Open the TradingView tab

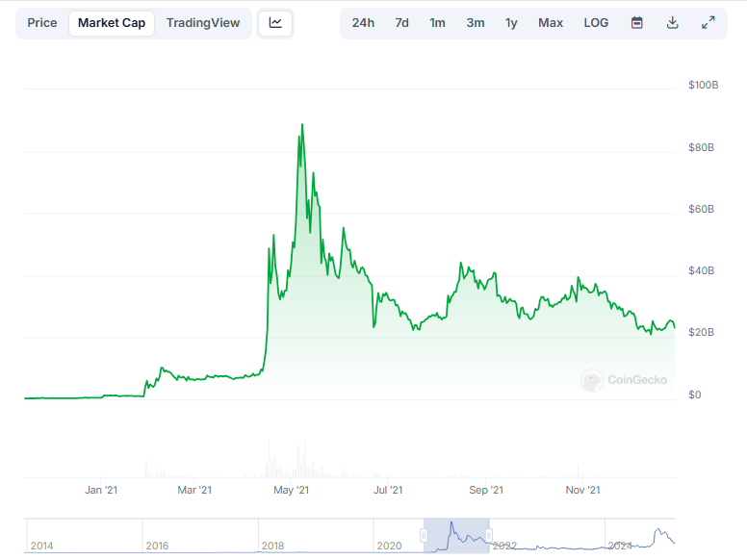coord(203,23)
